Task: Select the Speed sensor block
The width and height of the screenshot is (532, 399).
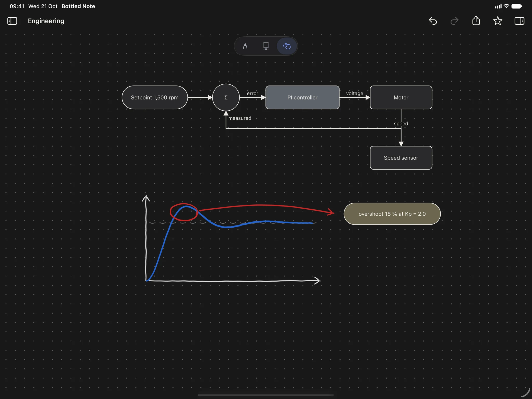Action: pyautogui.click(x=401, y=158)
